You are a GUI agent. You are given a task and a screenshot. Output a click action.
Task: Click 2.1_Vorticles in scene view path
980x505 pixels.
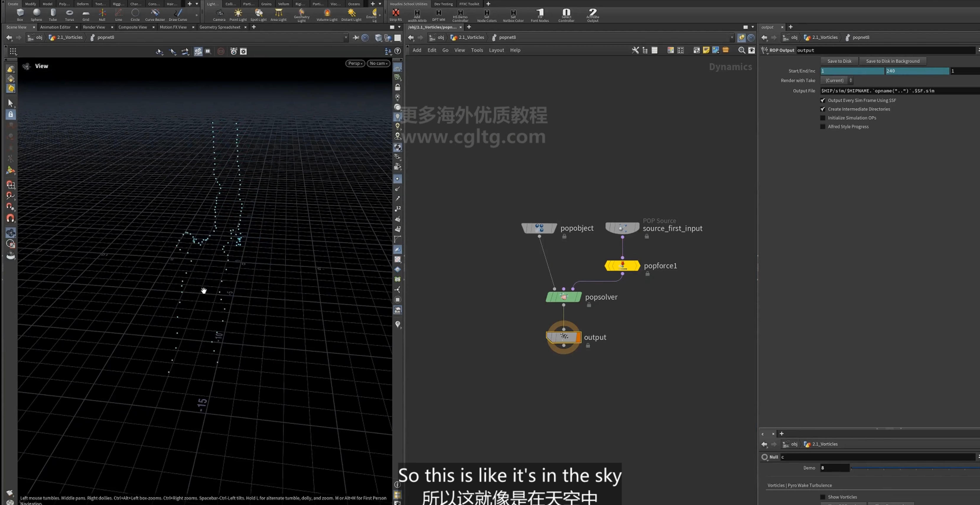coord(70,38)
